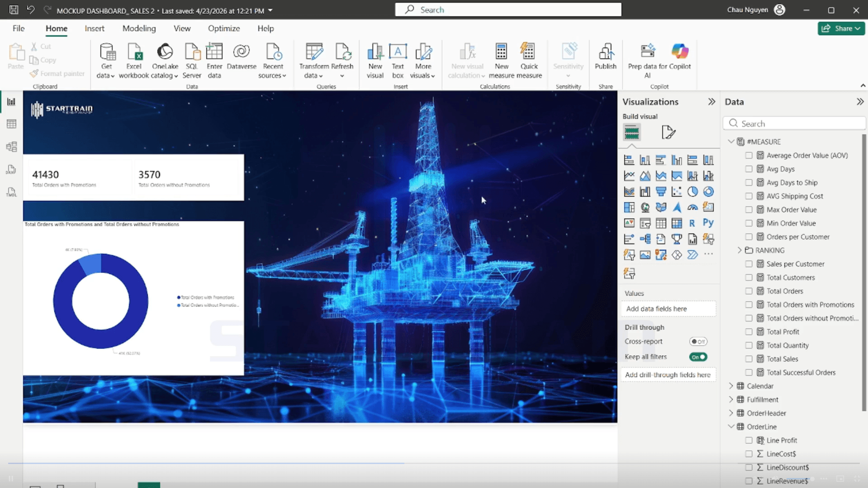Select the pie chart visual
This screenshot has width=868, height=488.
(x=693, y=192)
